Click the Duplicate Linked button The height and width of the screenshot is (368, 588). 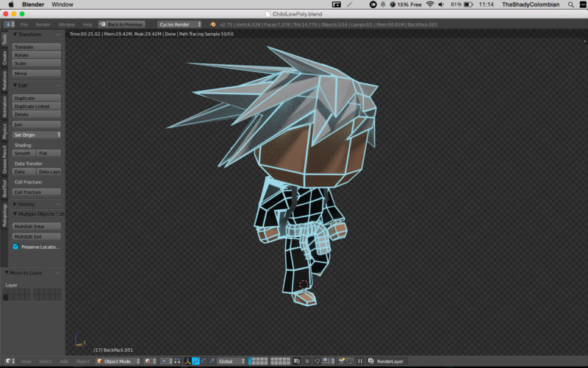(x=36, y=106)
